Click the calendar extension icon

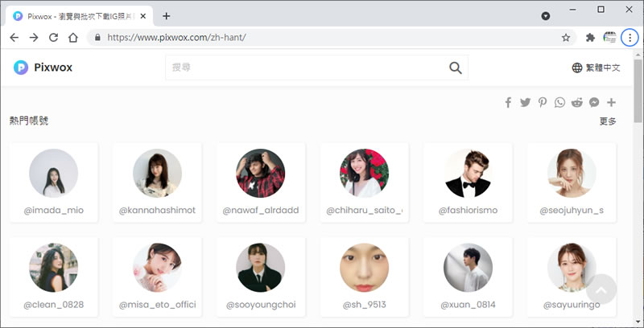(610, 38)
